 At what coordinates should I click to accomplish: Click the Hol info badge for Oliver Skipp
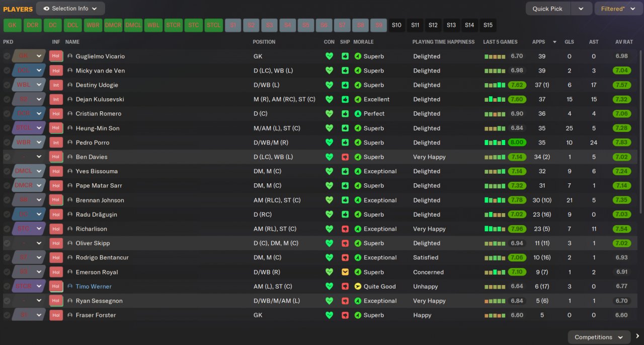(56, 243)
